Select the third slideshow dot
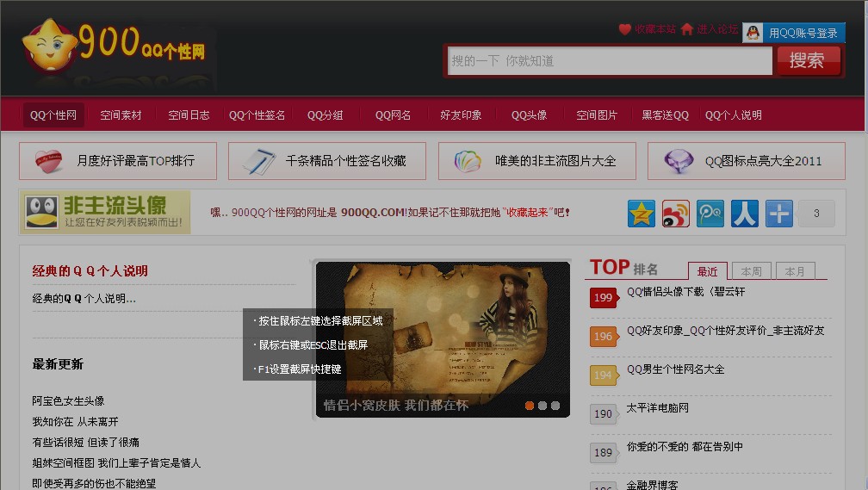The height and width of the screenshot is (490, 868). [x=555, y=406]
